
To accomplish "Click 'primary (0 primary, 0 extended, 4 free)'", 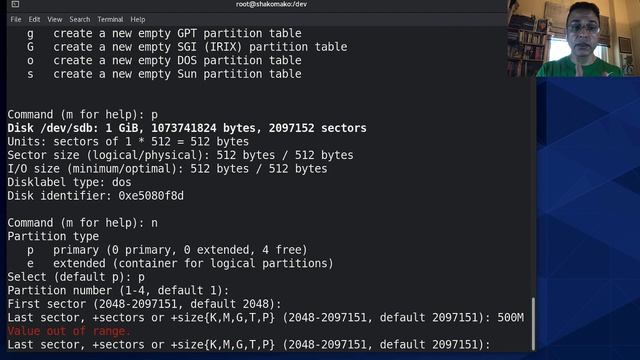I will coord(180,250).
